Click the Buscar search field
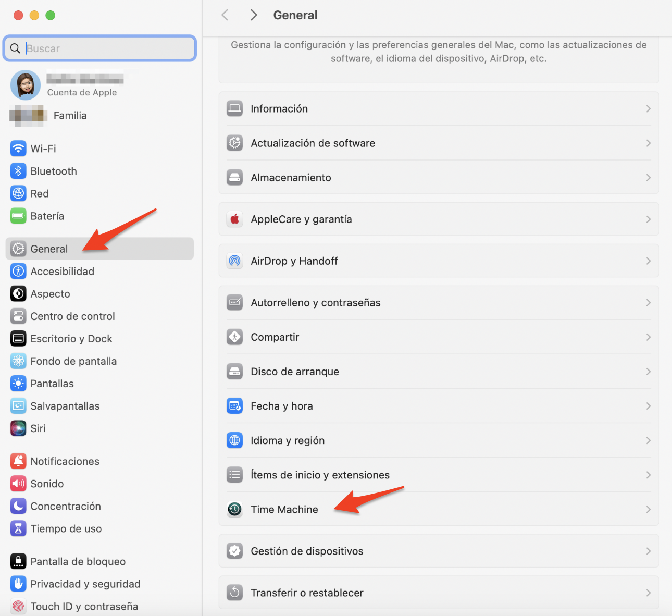 (99, 48)
